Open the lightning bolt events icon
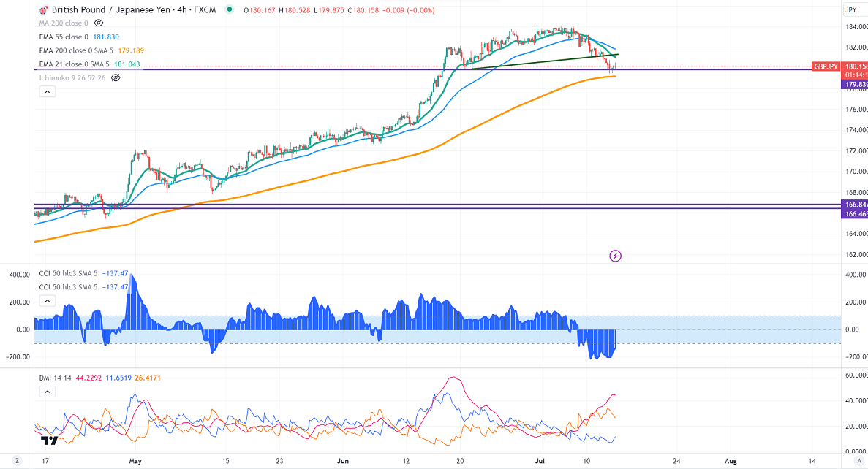Viewport: 868px width, 469px height. point(615,256)
